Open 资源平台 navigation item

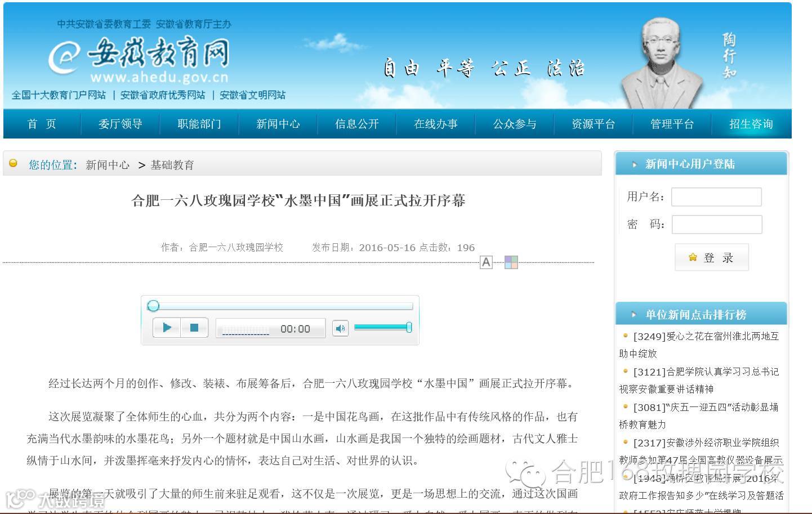(x=594, y=124)
